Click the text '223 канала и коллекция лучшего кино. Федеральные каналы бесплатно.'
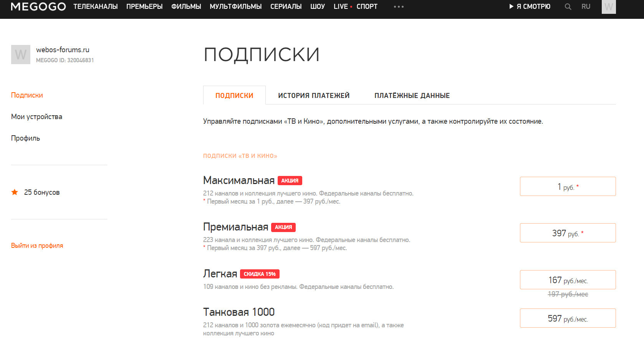Screen dimensions: 644x340 (306, 240)
